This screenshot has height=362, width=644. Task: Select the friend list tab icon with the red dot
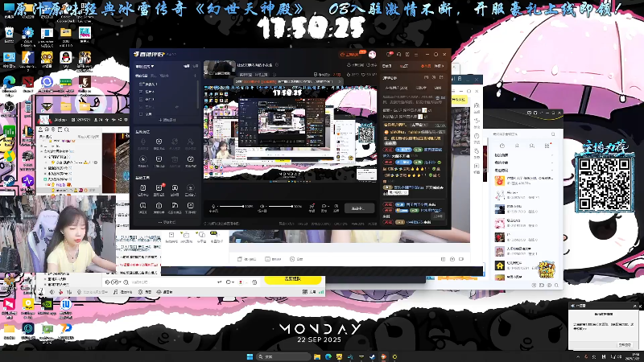click(547, 146)
